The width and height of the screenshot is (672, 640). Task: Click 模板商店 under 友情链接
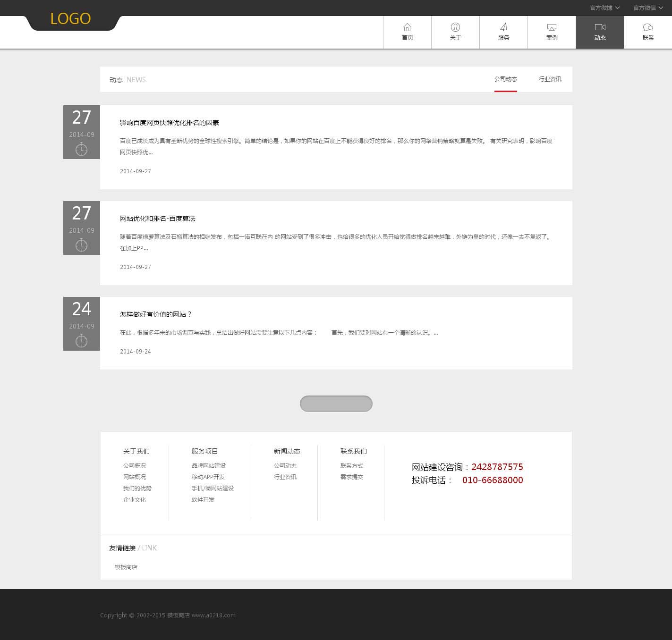point(126,567)
